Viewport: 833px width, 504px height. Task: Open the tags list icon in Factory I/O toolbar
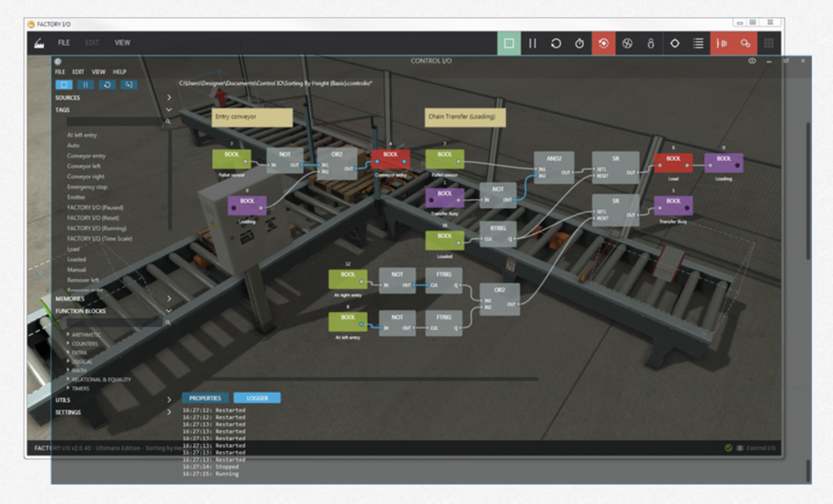699,43
